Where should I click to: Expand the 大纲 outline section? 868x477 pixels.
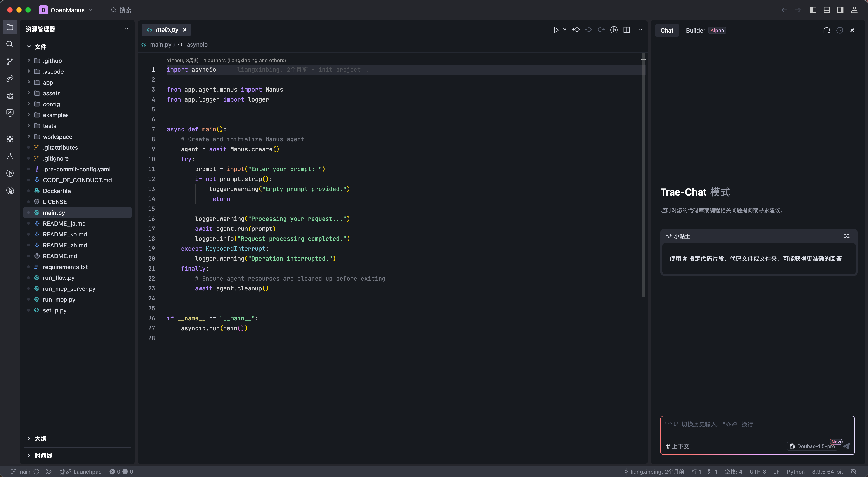point(40,438)
